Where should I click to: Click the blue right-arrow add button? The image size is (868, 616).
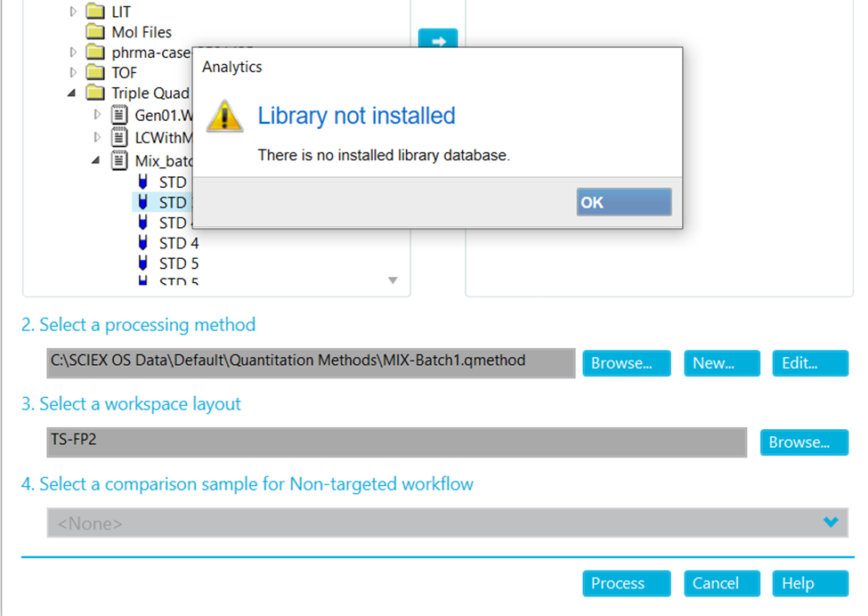(x=437, y=40)
